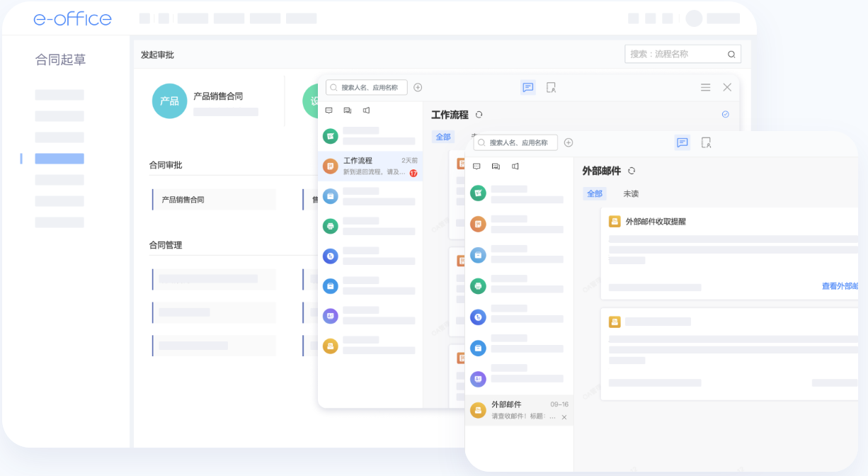Select the group-chat filter icon in the external mail window
This screenshot has width=868, height=476.
click(496, 166)
